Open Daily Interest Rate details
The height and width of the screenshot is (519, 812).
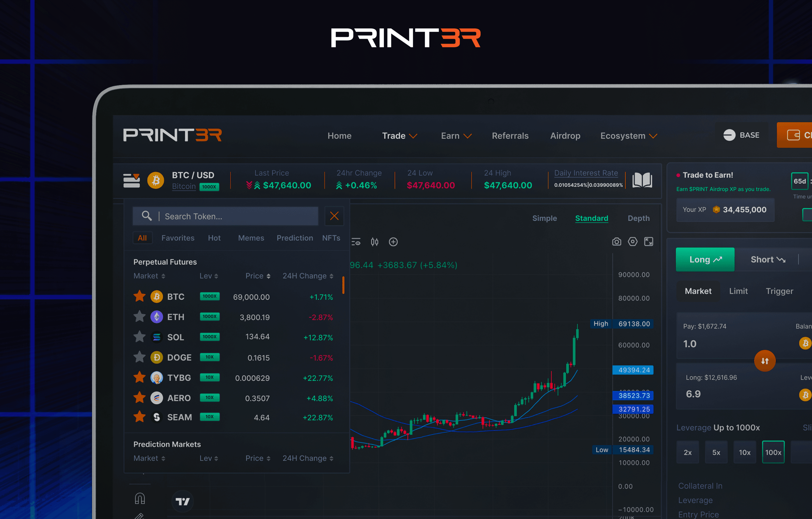coord(586,173)
